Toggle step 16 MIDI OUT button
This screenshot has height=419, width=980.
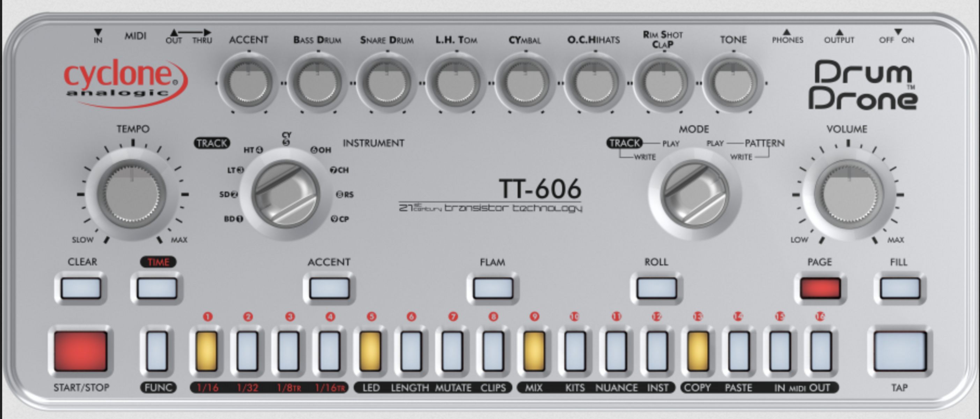(x=820, y=351)
